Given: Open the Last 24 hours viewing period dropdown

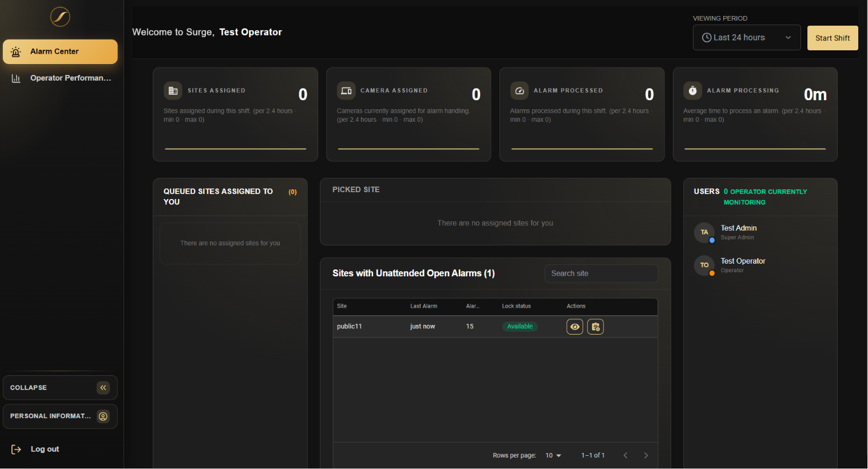Looking at the screenshot, I should pos(747,38).
